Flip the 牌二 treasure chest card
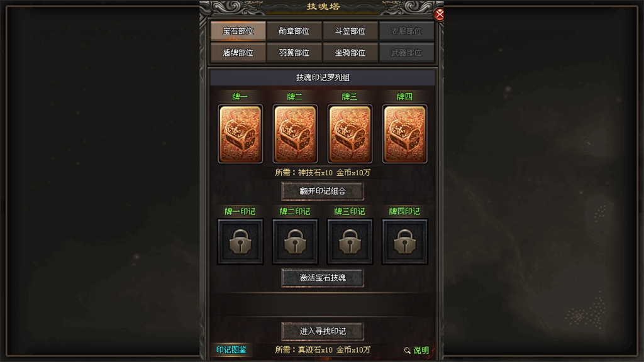Screen dimensions: 644x362 [x=295, y=134]
